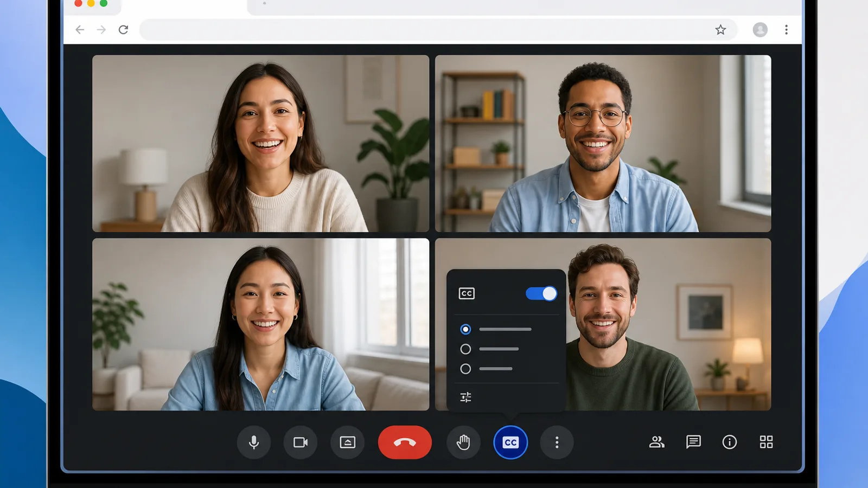Image resolution: width=868 pixels, height=488 pixels.
Task: Bookmark this page with the star
Action: (x=720, y=30)
